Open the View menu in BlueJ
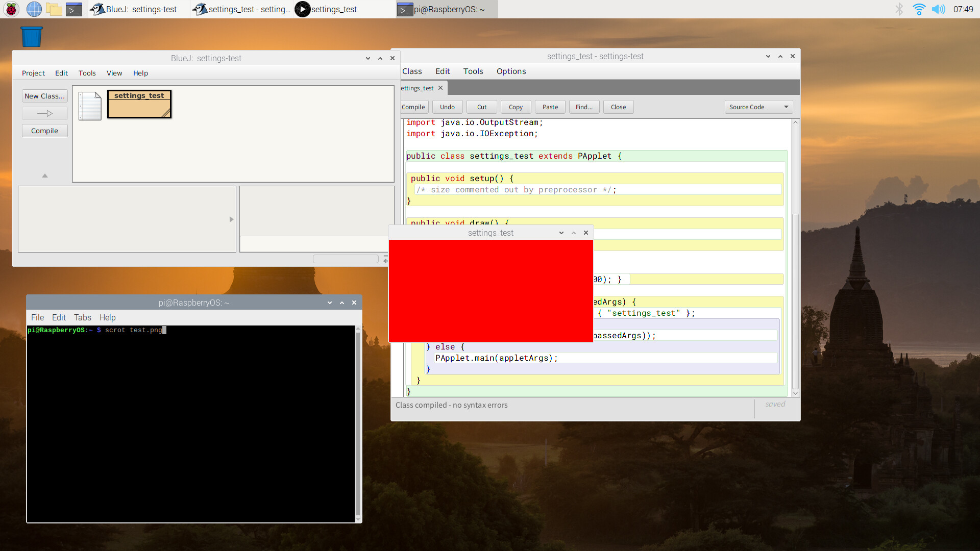Image resolution: width=980 pixels, height=551 pixels. coord(114,73)
